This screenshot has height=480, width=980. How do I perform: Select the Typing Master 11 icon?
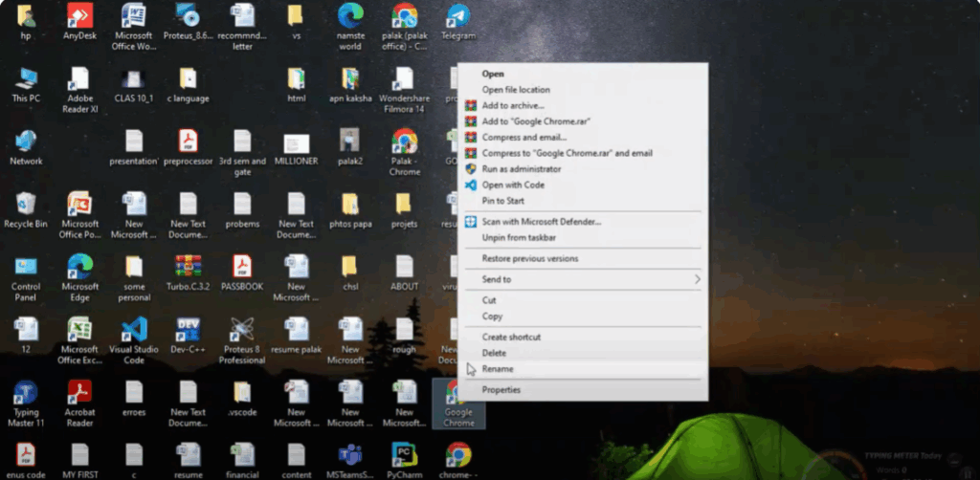pos(26,404)
